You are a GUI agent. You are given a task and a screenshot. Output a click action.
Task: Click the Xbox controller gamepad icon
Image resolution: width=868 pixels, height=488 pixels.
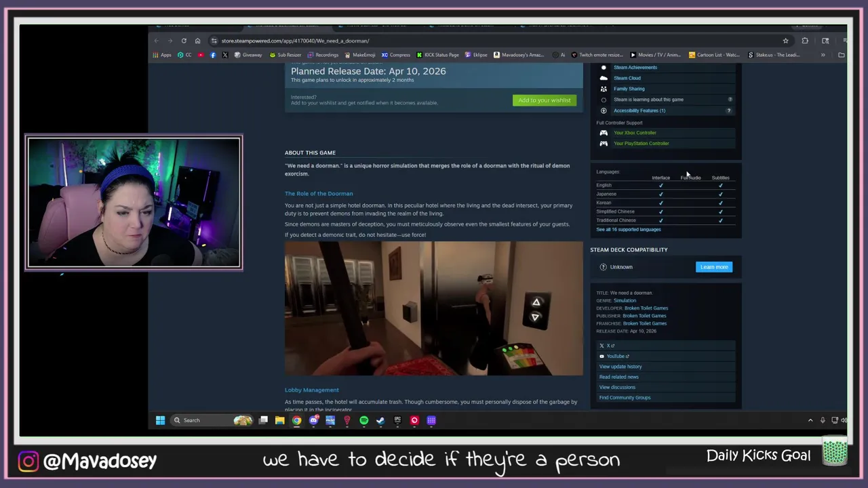tap(604, 133)
